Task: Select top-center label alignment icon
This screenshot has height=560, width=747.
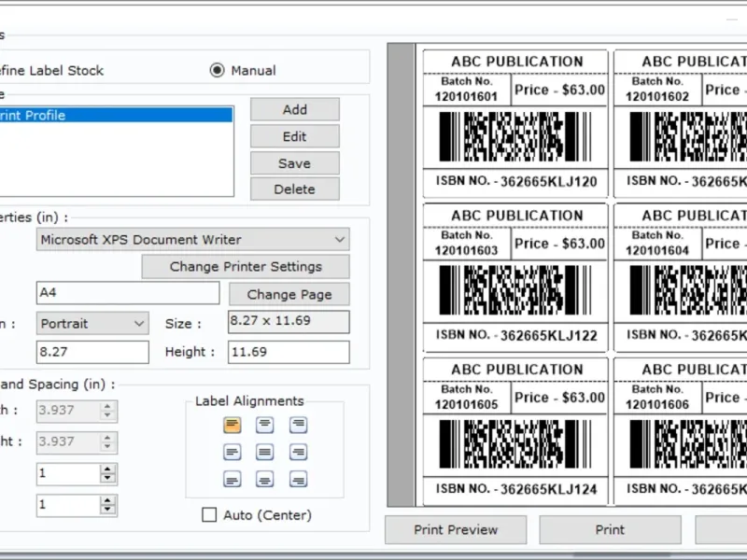Action: (265, 425)
